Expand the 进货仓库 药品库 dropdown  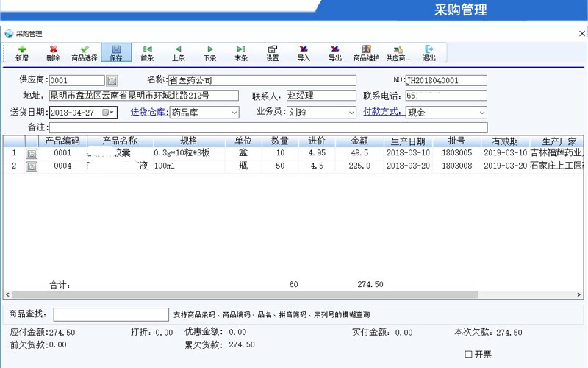pos(234,113)
